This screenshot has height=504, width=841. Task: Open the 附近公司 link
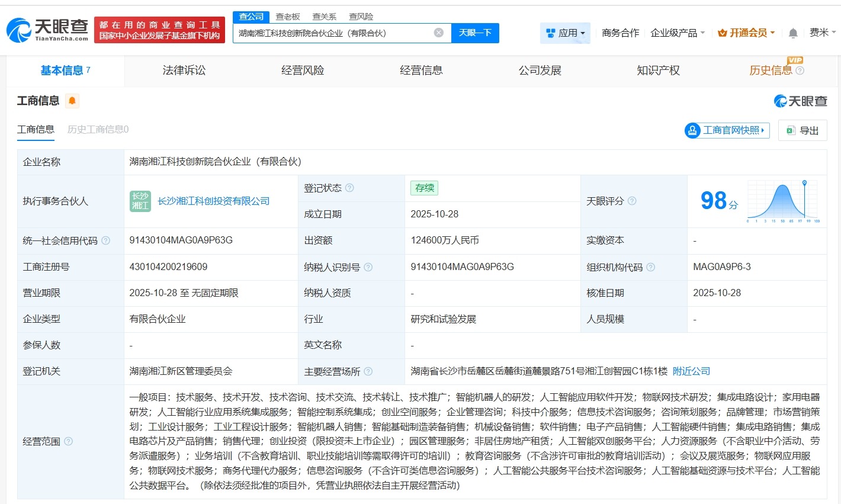691,371
